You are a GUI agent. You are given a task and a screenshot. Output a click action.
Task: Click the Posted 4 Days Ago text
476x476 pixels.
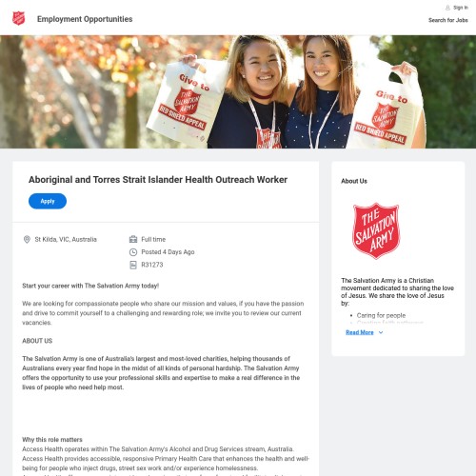click(168, 252)
